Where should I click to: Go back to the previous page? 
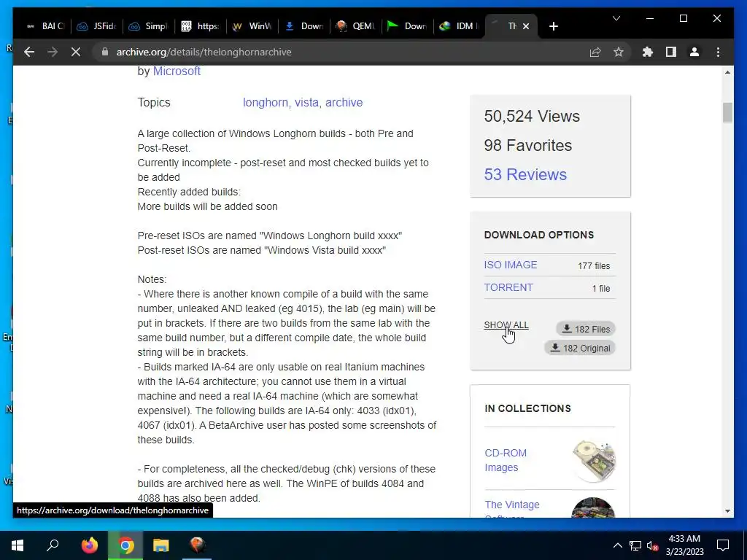coord(29,52)
